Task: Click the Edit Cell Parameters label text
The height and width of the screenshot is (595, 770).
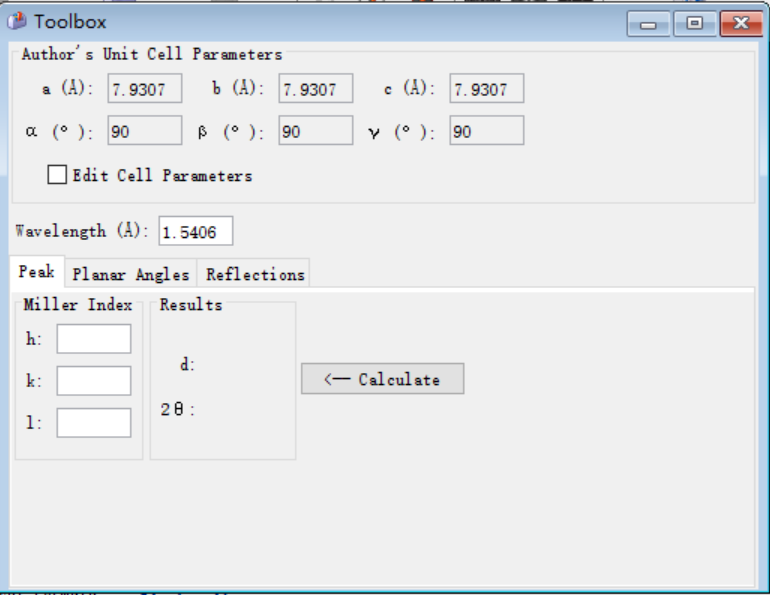Action: 163,175
